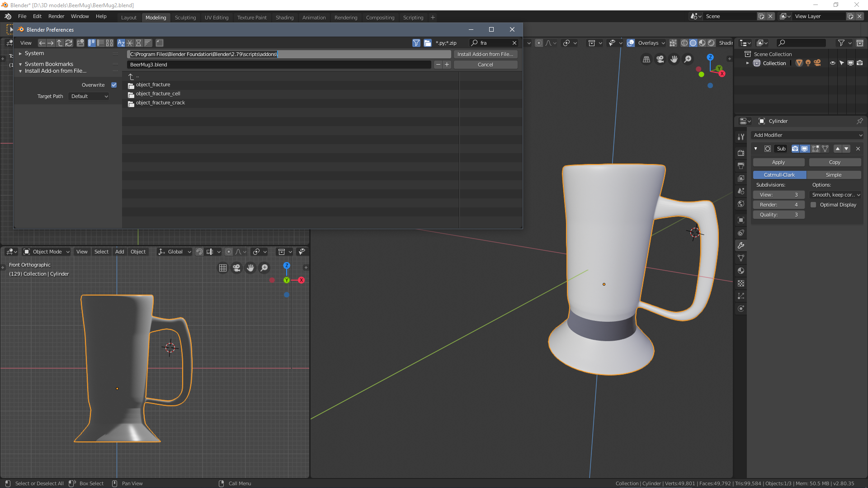The width and height of the screenshot is (868, 488).
Task: Enable Optimal Display checkbox
Action: 813,204
